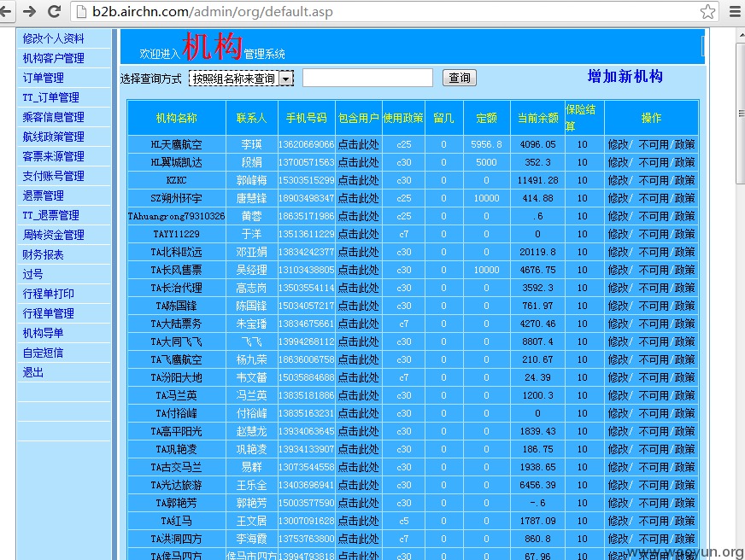The height and width of the screenshot is (560, 745).
Task: Click 退出 to log out
Action: [x=32, y=372]
